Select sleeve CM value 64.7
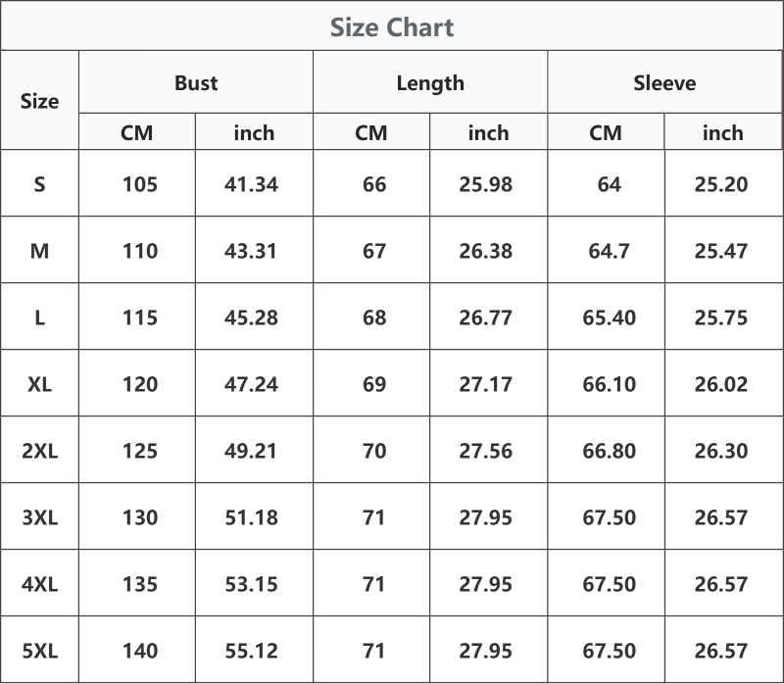Screen dimensions: 784x684 (609, 251)
